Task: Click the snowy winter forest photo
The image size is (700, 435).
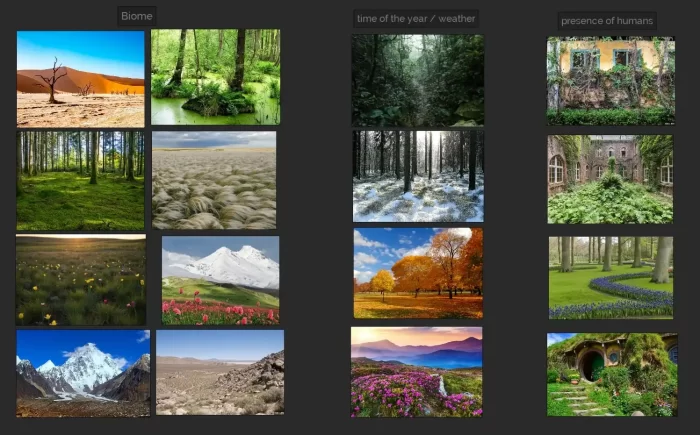Action: click(x=417, y=176)
